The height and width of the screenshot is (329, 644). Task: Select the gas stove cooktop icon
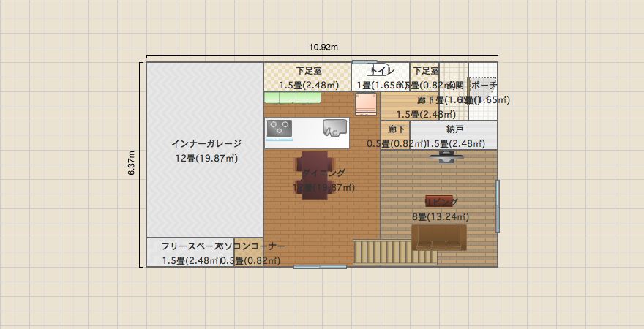pos(280,128)
